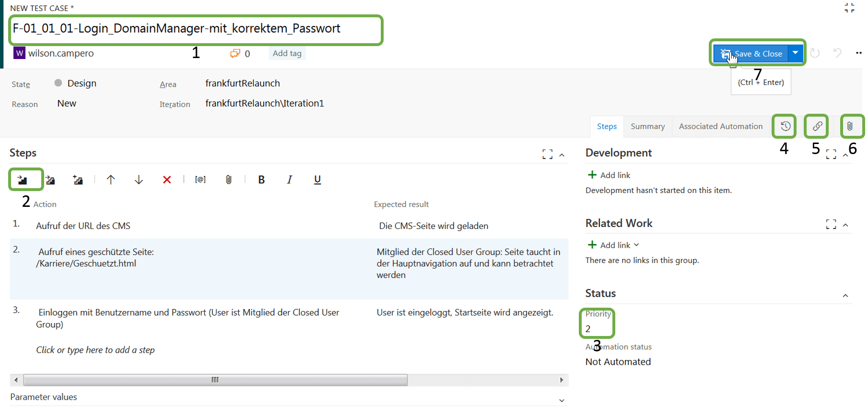868x408 pixels.
Task: Insert a parameter with the [@] icon
Action: point(200,180)
